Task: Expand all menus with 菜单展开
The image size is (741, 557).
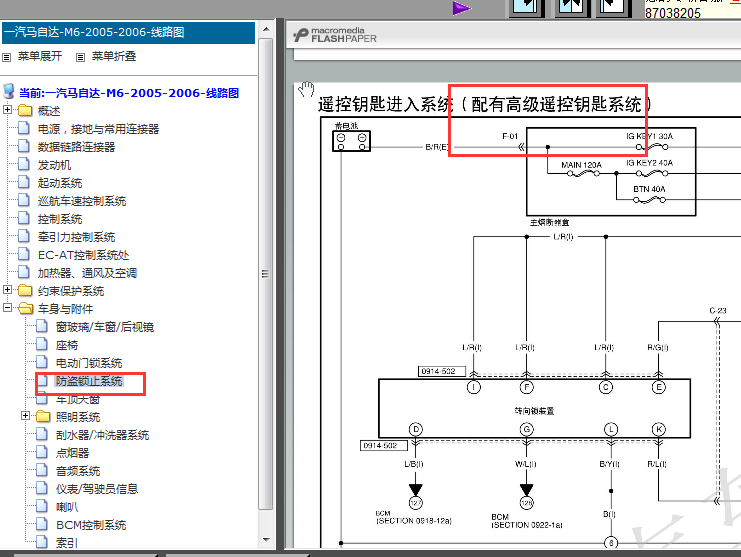Action: point(40,56)
